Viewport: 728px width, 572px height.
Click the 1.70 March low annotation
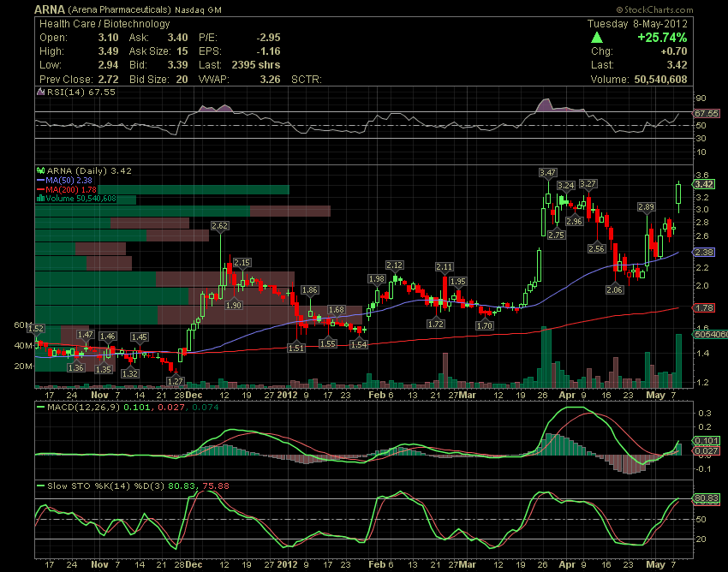(x=484, y=325)
